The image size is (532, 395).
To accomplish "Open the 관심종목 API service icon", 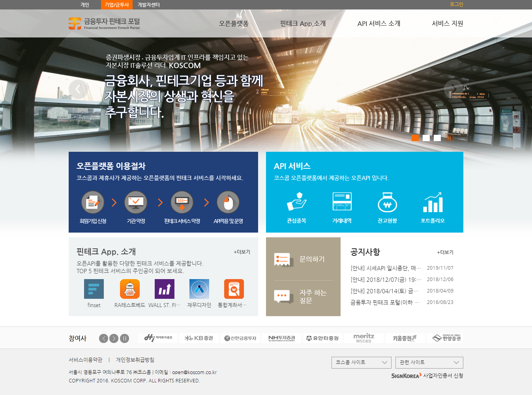I will pos(296,202).
